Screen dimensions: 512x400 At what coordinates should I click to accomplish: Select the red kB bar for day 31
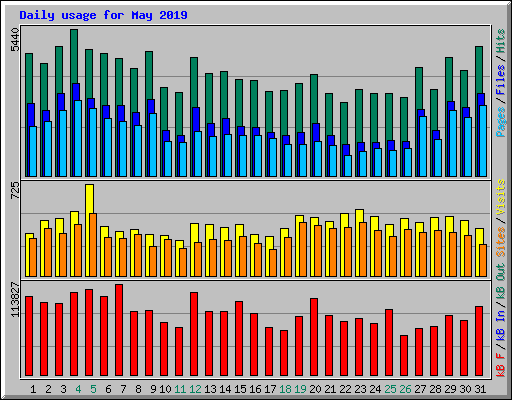479,341
